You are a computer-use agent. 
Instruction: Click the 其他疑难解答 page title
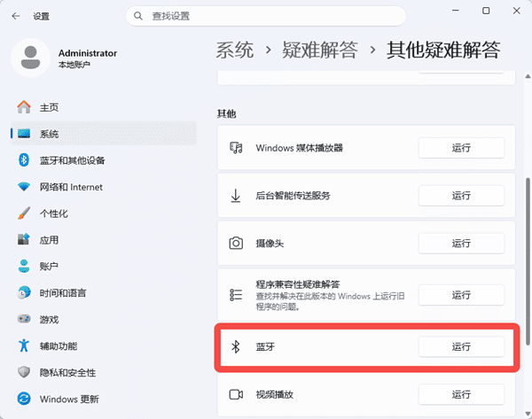(x=443, y=50)
